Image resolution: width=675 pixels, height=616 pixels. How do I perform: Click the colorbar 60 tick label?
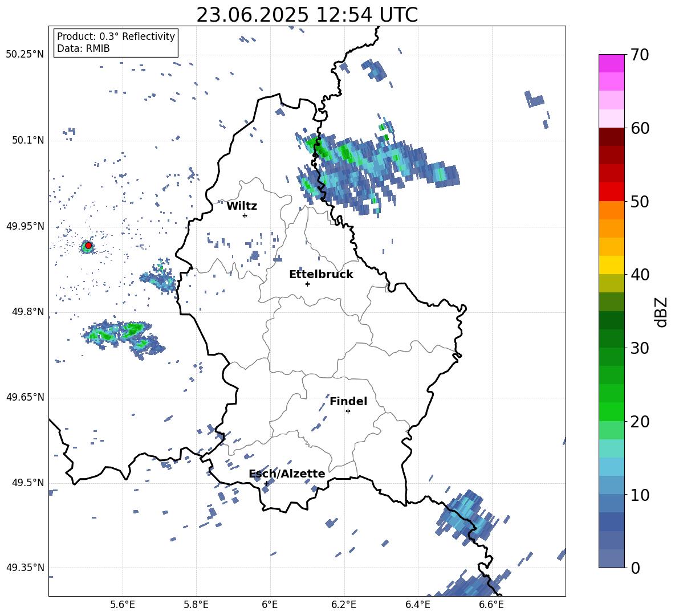[x=640, y=128]
